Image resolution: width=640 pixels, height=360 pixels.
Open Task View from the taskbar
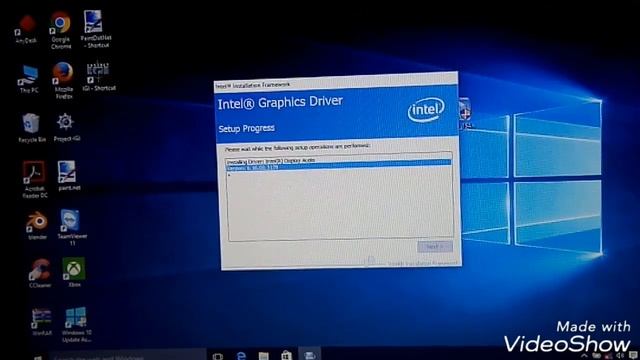point(218,356)
